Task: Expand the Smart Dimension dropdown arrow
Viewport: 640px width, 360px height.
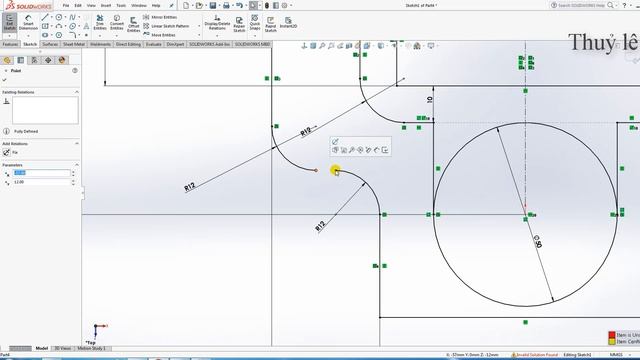Action: 28,36
